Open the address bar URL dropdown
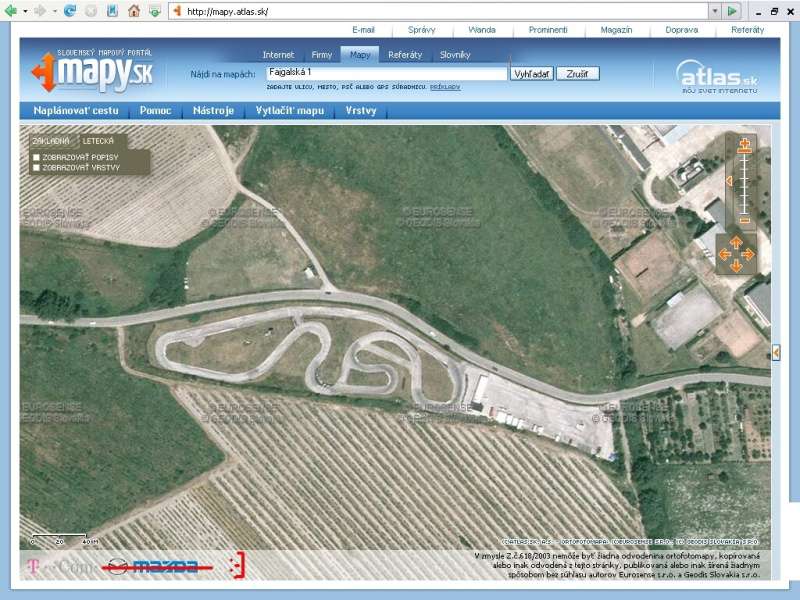The image size is (800, 600). point(714,11)
